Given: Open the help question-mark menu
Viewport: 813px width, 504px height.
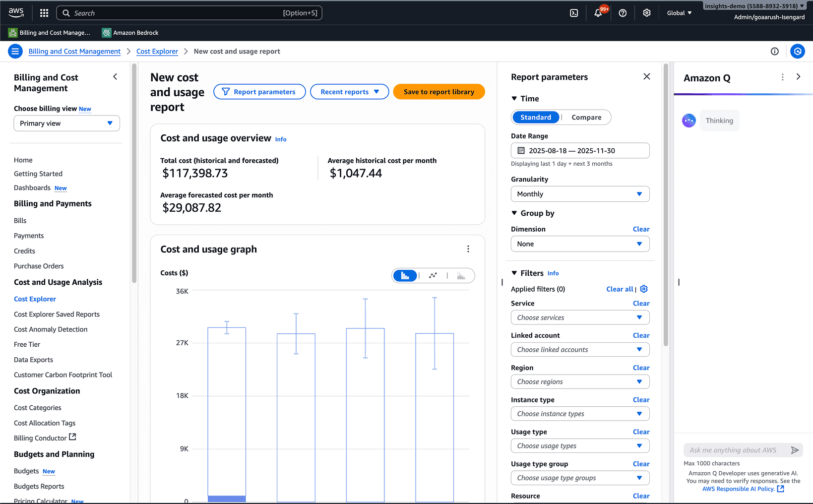Looking at the screenshot, I should 623,13.
